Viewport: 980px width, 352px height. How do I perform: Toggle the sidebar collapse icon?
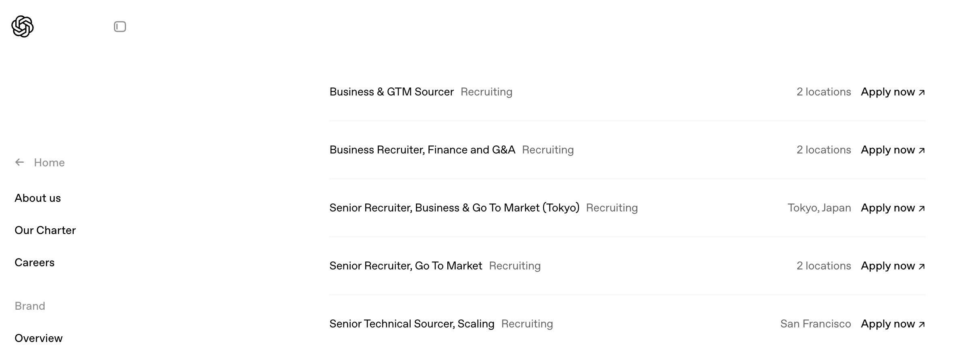(x=120, y=27)
